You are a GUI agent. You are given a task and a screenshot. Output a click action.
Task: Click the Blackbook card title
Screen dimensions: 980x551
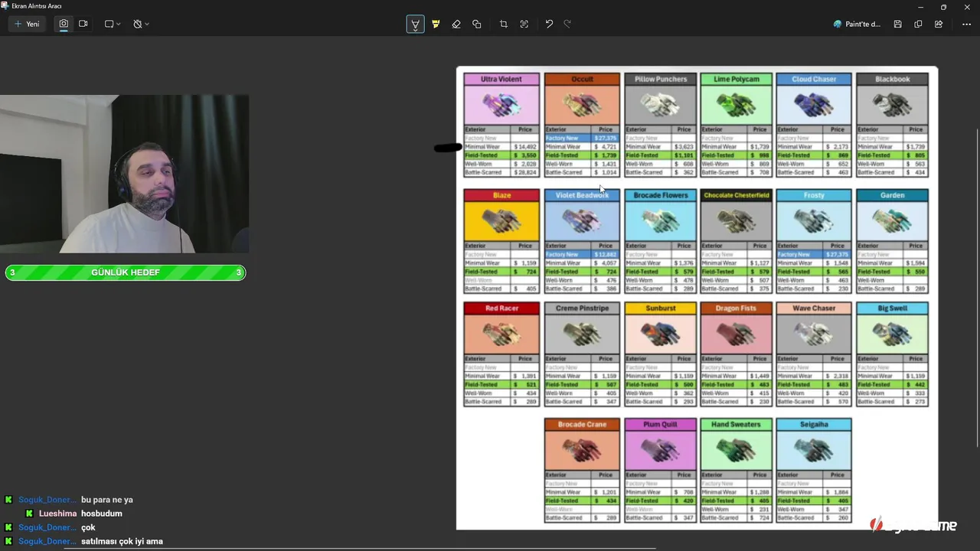tap(892, 79)
